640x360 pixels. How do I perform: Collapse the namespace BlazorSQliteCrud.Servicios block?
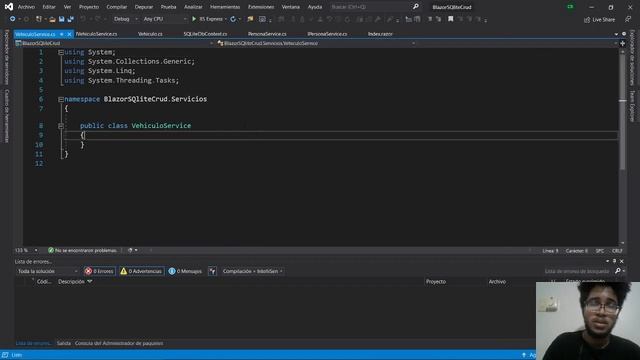(x=61, y=99)
